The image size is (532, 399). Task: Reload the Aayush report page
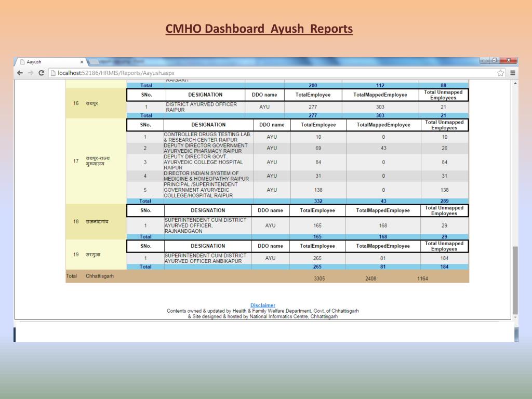pos(42,73)
